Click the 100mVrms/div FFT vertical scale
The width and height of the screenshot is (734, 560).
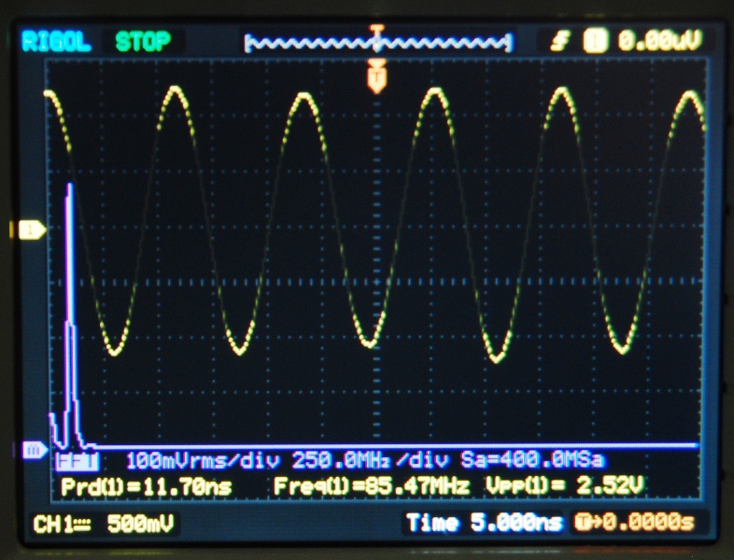coord(204,461)
